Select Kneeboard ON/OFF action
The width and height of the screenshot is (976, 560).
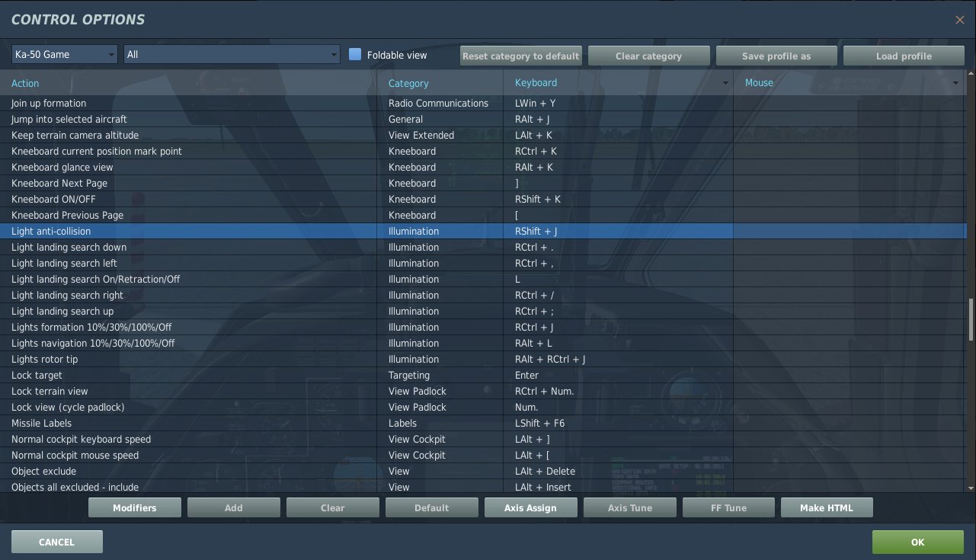pos(53,199)
